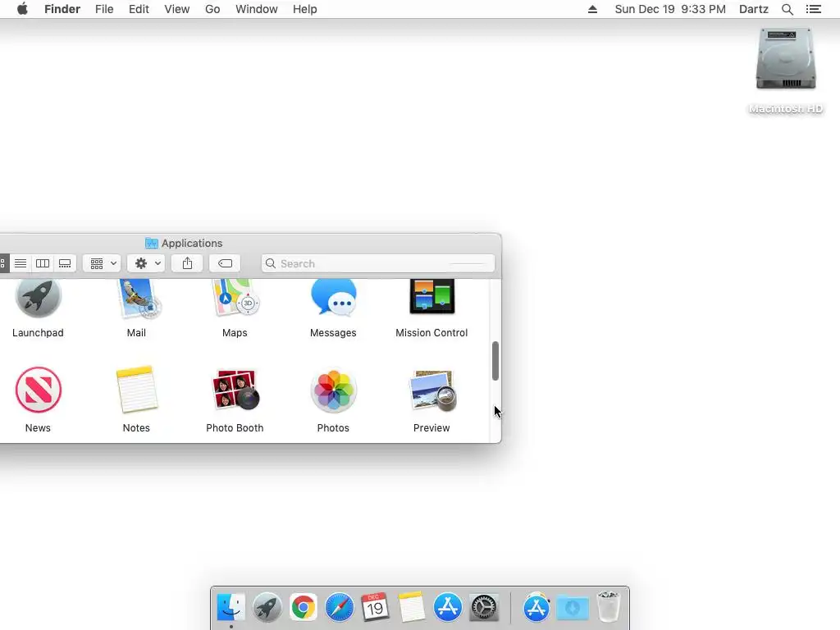The width and height of the screenshot is (840, 630).
Task: Click the Share toolbar button
Action: click(187, 263)
